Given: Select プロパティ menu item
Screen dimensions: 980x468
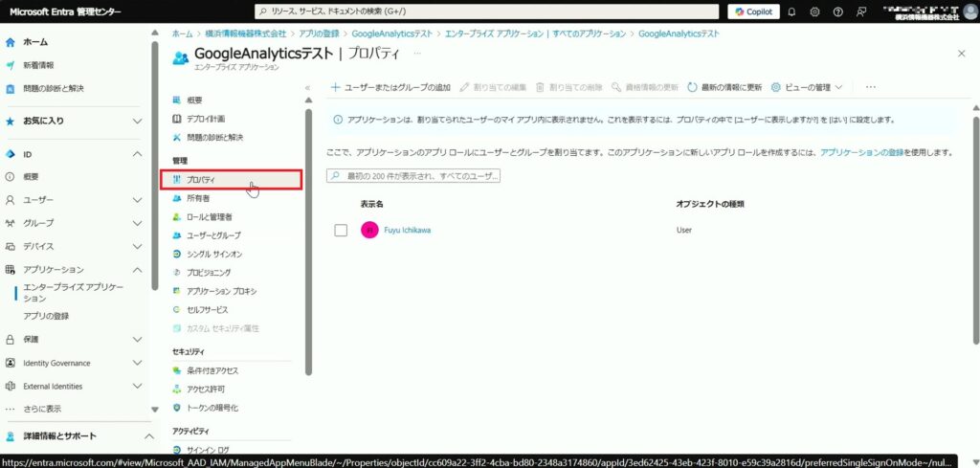Looking at the screenshot, I should point(231,179).
